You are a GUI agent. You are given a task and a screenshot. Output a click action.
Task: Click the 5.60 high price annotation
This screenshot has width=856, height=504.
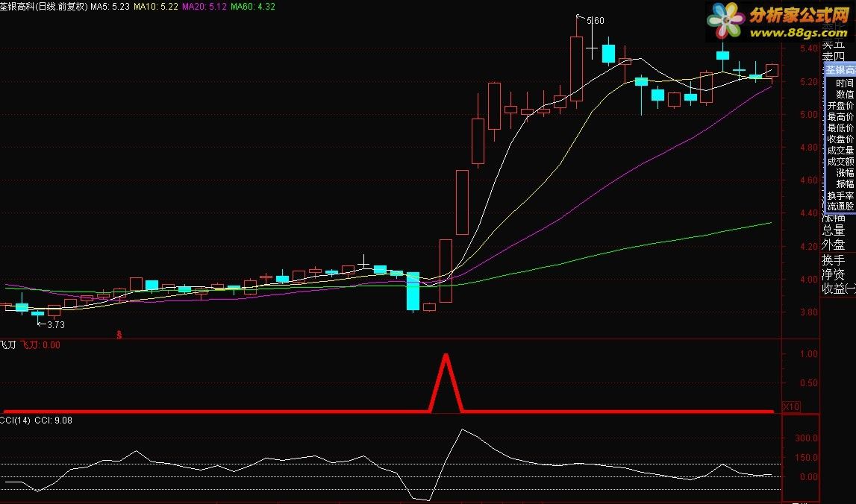[x=595, y=21]
